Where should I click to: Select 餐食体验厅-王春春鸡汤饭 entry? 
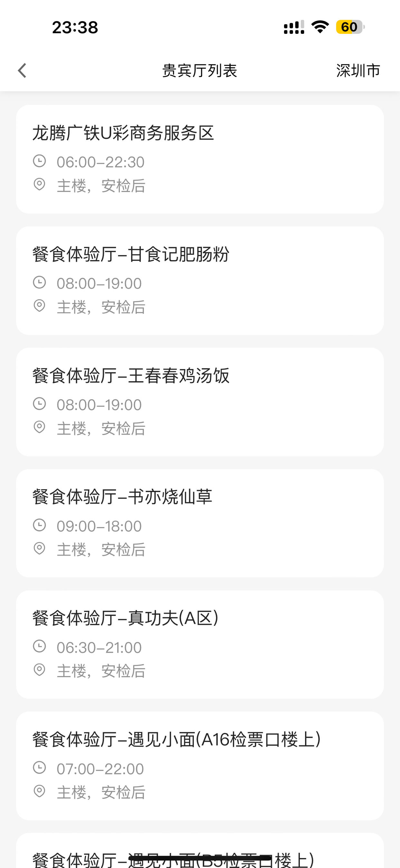click(x=200, y=402)
